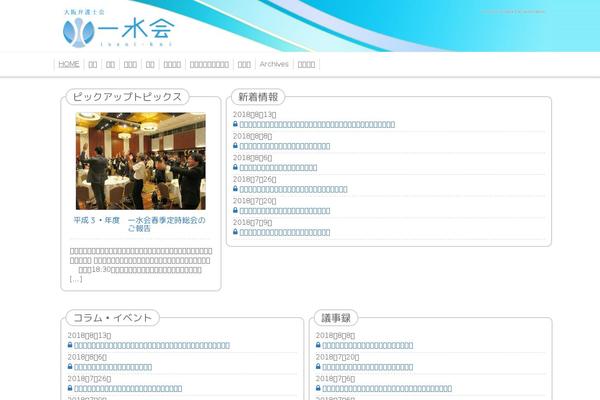The width and height of the screenshot is (600, 400).
Task: Click the lock icon under 2018/8/6 in コラム・イベント
Action: click(70, 366)
